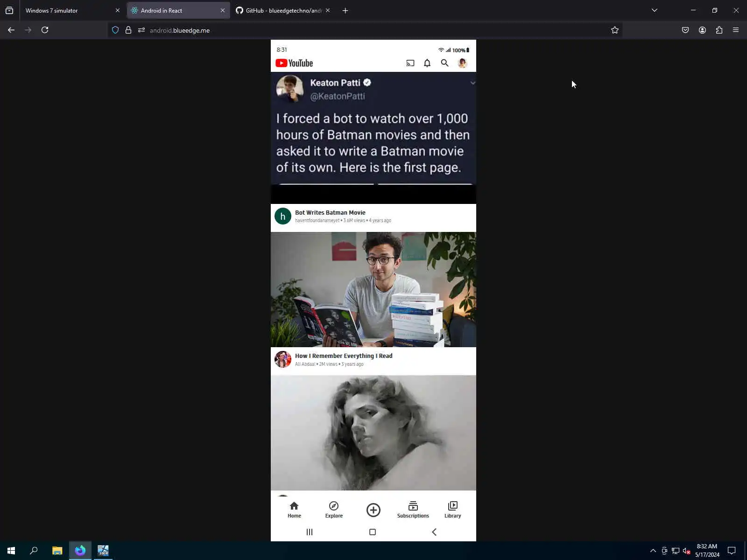Viewport: 747px width, 560px height.
Task: Tap the create plus button
Action: [x=373, y=510]
